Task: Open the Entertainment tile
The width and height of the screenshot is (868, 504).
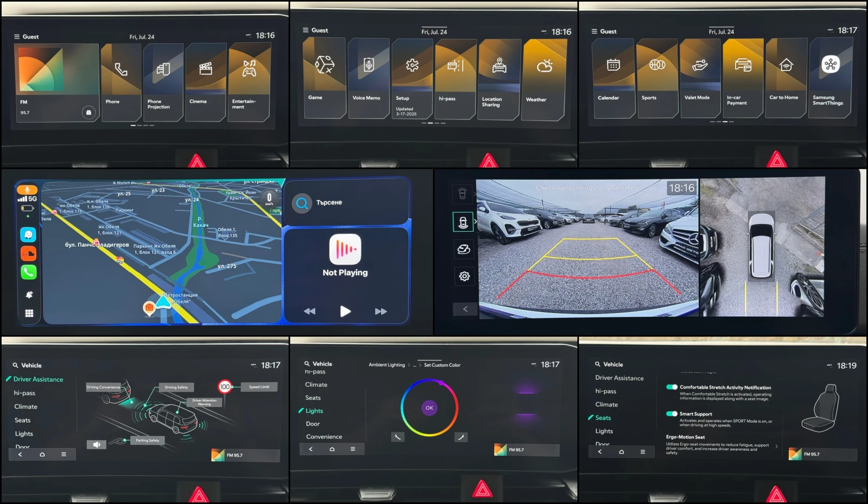Action: (249, 82)
